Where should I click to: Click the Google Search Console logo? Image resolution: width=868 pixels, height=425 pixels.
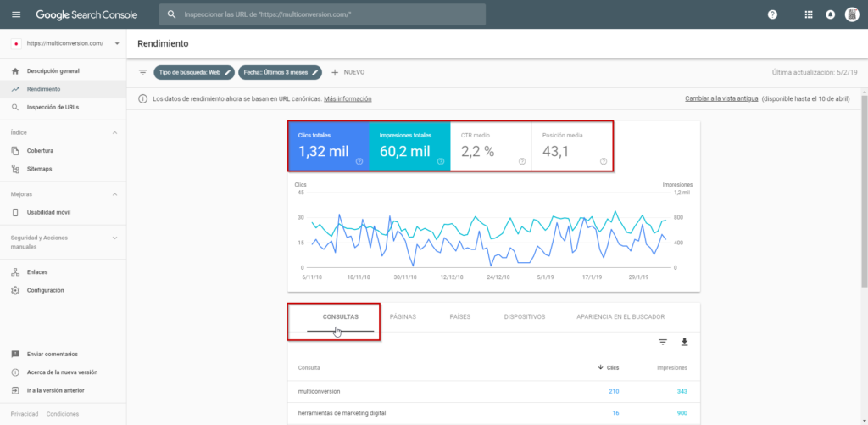pos(86,14)
